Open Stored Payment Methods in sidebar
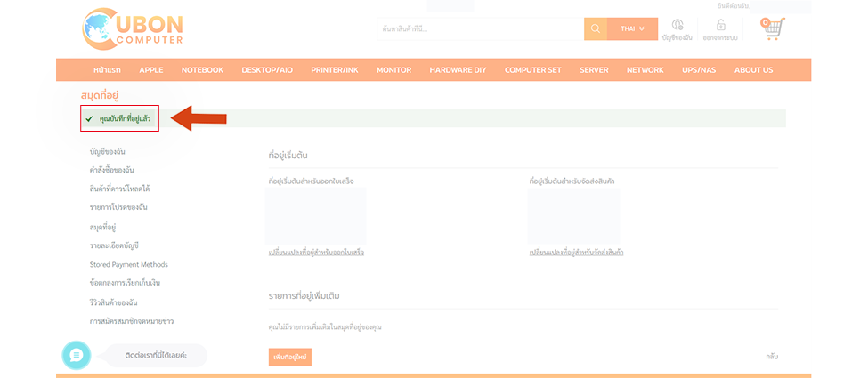The height and width of the screenshot is (378, 868). (128, 264)
